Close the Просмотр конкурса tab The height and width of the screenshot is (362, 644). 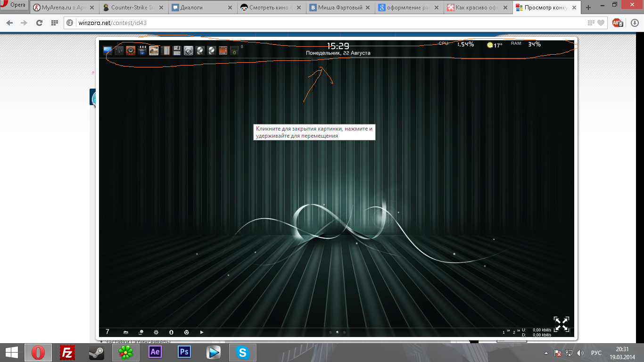point(574,8)
